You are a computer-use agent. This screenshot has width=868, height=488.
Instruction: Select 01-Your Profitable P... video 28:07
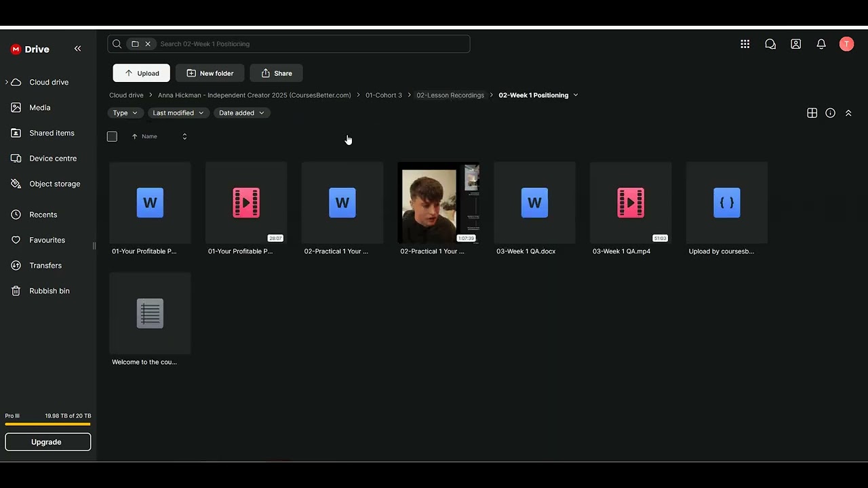click(x=246, y=209)
